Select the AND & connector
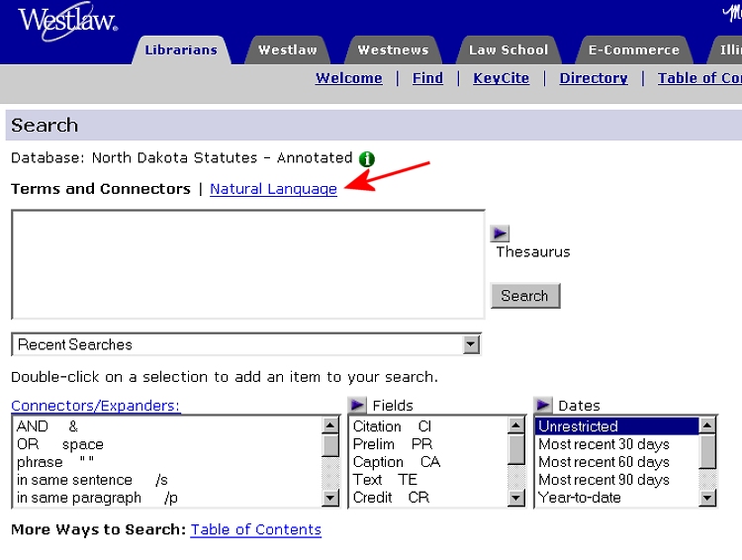This screenshot has width=742, height=560. (167, 426)
